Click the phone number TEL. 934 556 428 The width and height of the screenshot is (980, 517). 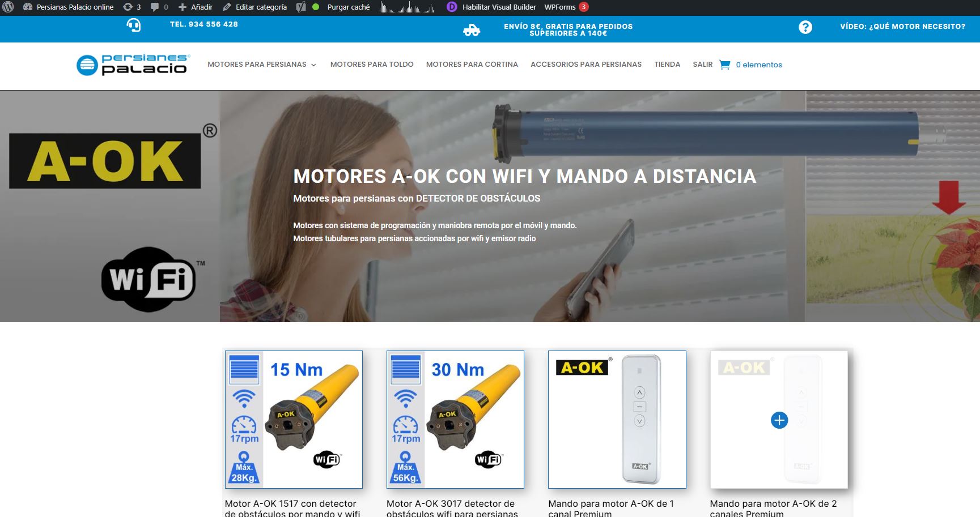coord(204,24)
